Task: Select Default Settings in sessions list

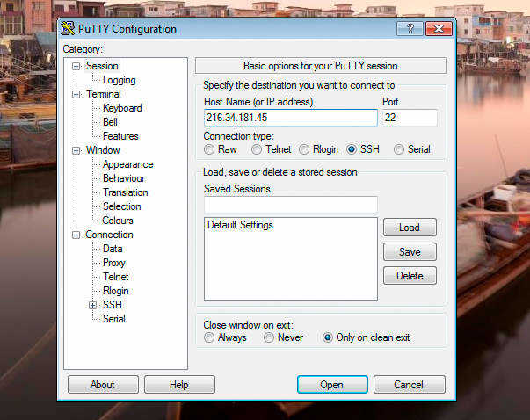Action: [240, 225]
